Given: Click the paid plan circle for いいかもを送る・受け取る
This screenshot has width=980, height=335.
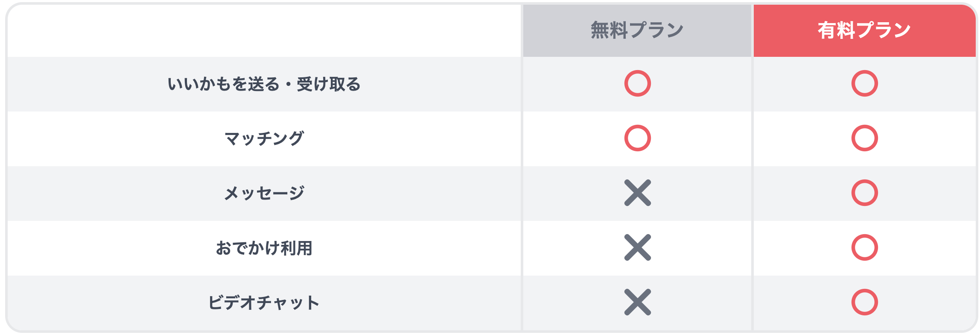Looking at the screenshot, I should 864,83.
